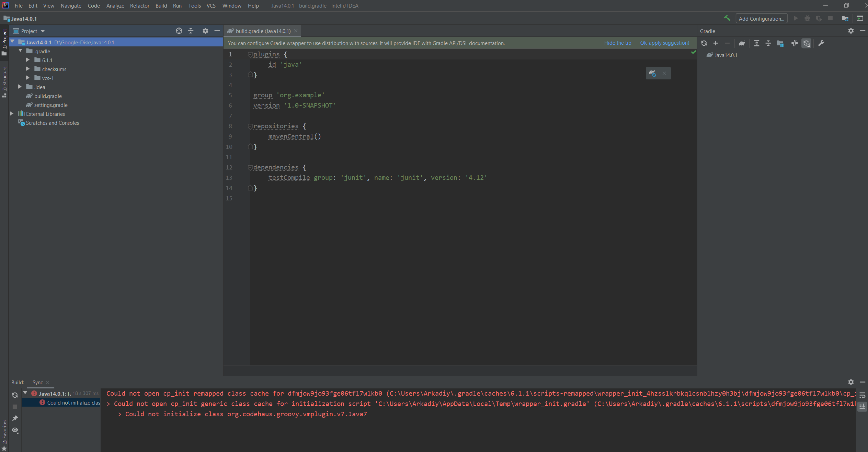868x452 pixels.
Task: Toggle skip tests mode in Gradle toolbar
Action: pyautogui.click(x=807, y=43)
